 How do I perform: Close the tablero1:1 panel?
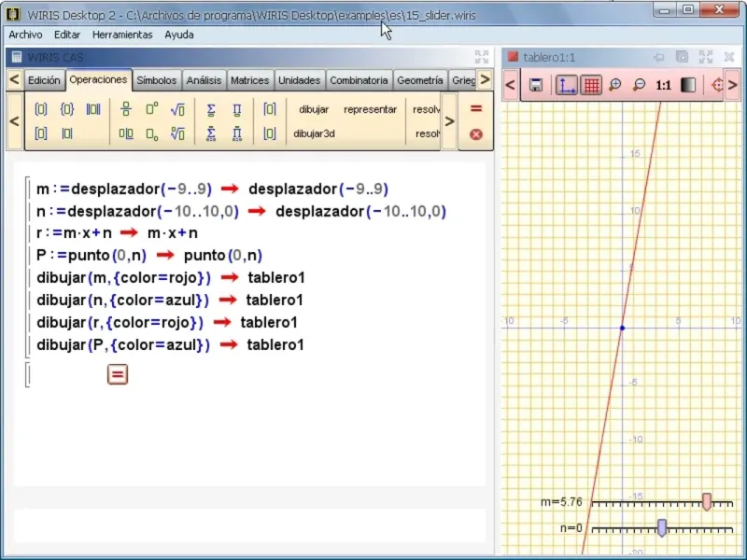[729, 57]
